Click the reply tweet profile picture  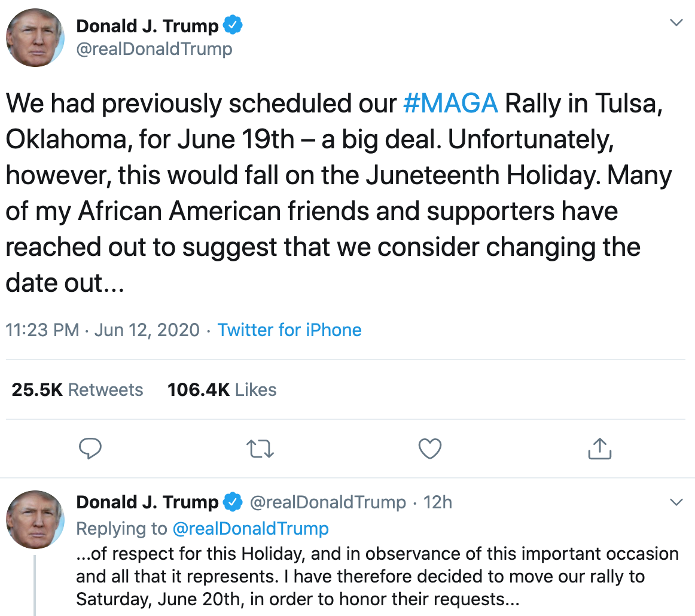pyautogui.click(x=35, y=520)
